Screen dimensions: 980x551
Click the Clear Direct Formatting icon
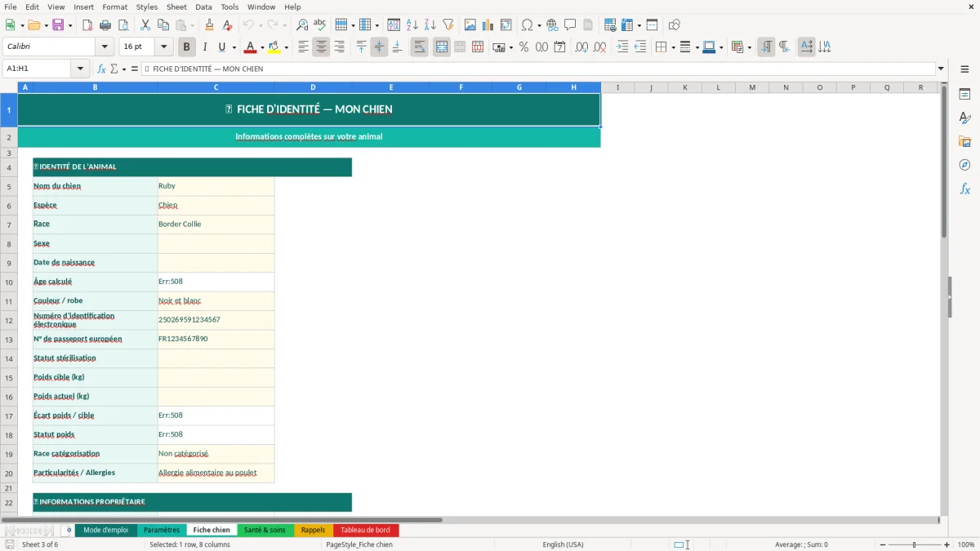(227, 25)
